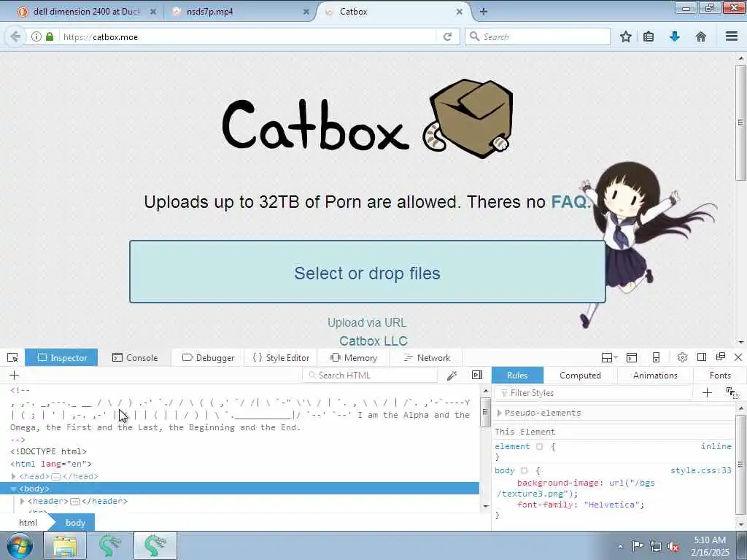Expand the head node in markup tree
The height and width of the screenshot is (560, 747).
(13, 476)
